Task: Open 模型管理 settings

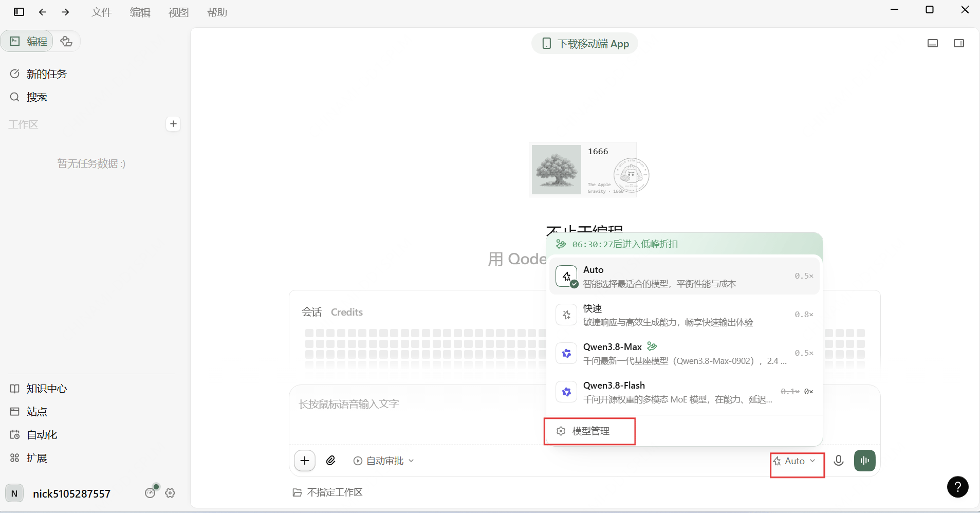Action: [589, 431]
